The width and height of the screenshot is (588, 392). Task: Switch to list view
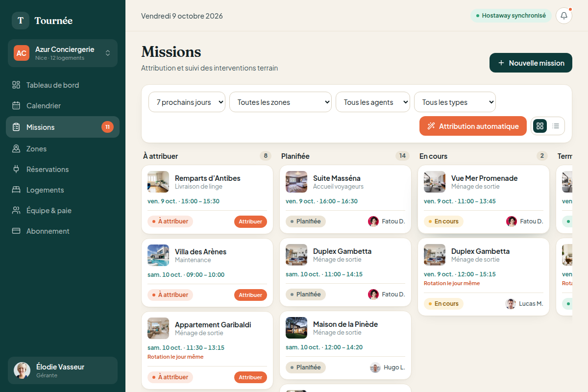tap(556, 126)
